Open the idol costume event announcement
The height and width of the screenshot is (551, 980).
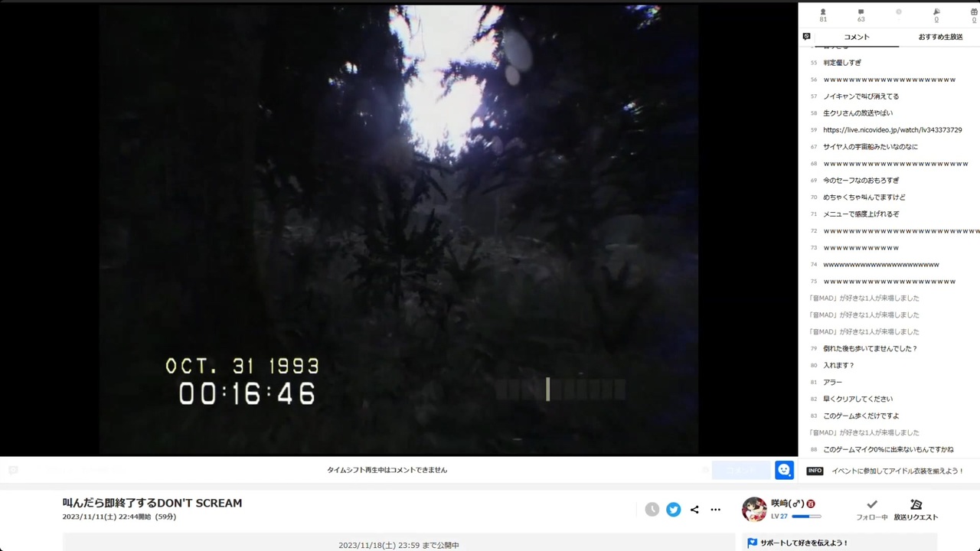pos(897,471)
